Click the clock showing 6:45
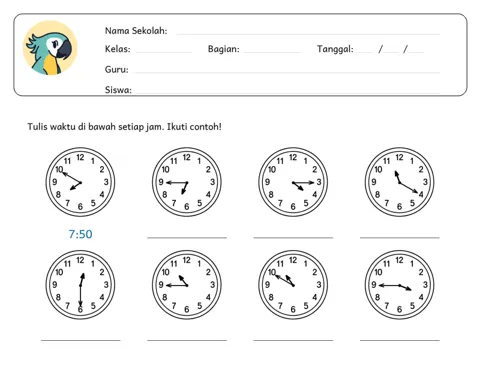This screenshot has height=384, width=480. (x=187, y=182)
